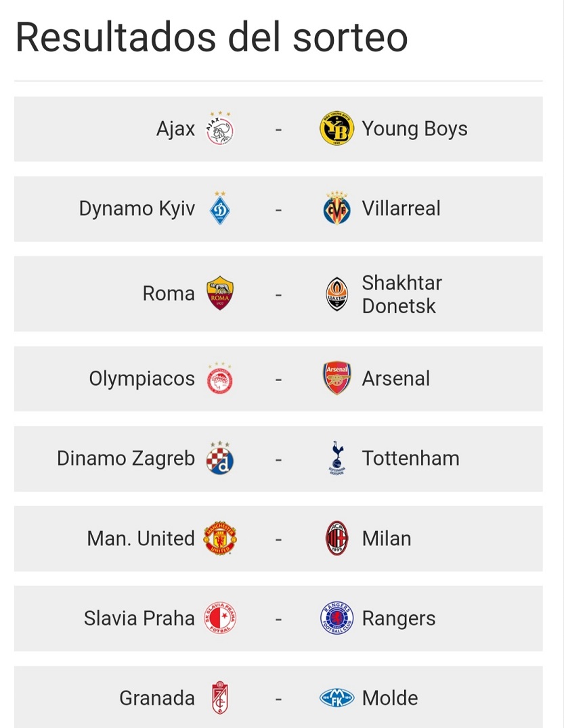Viewport: 564px width, 728px height.
Task: Open the Man. United team name link
Action: (x=141, y=539)
